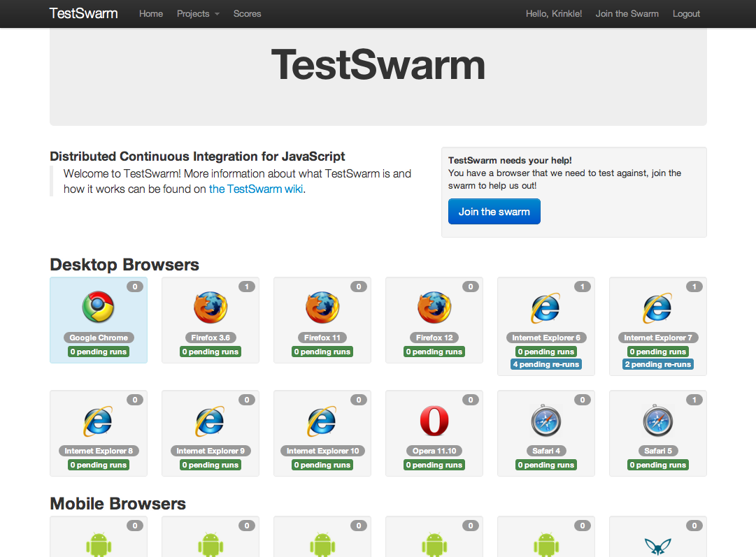
Task: Click the Firefox 3.6 browser icon
Action: point(211,307)
